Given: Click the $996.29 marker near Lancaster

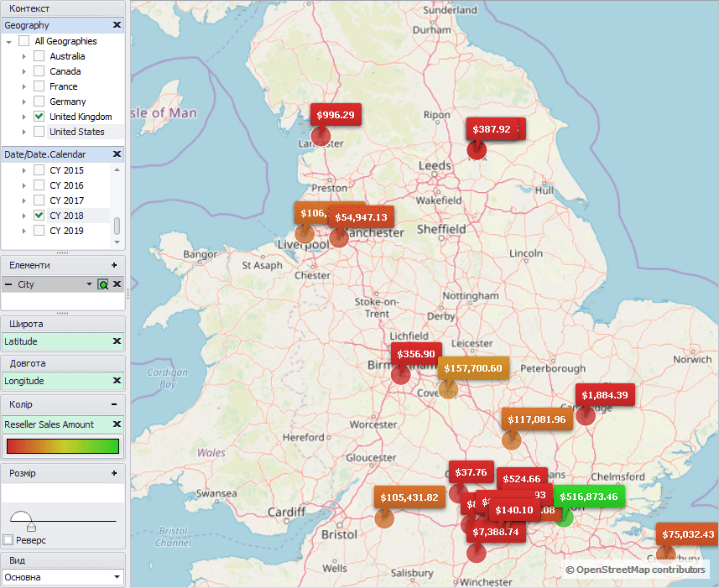Looking at the screenshot, I should tap(336, 115).
